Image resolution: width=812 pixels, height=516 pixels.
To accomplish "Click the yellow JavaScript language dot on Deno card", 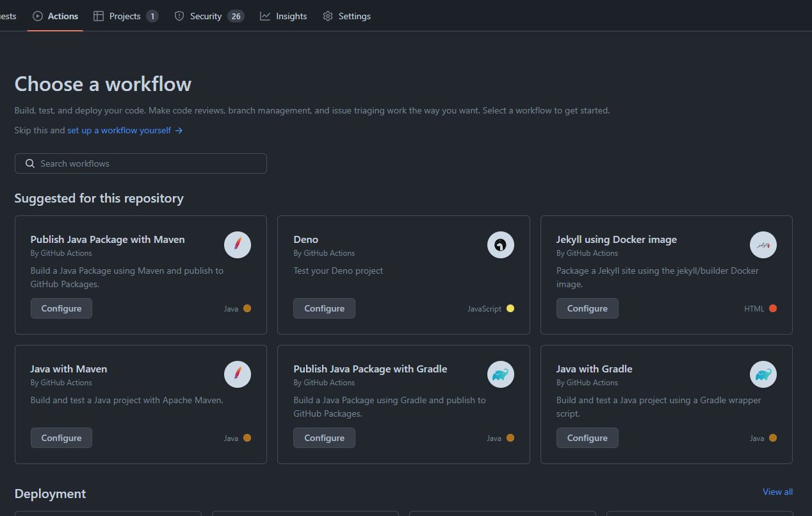I will (x=510, y=308).
